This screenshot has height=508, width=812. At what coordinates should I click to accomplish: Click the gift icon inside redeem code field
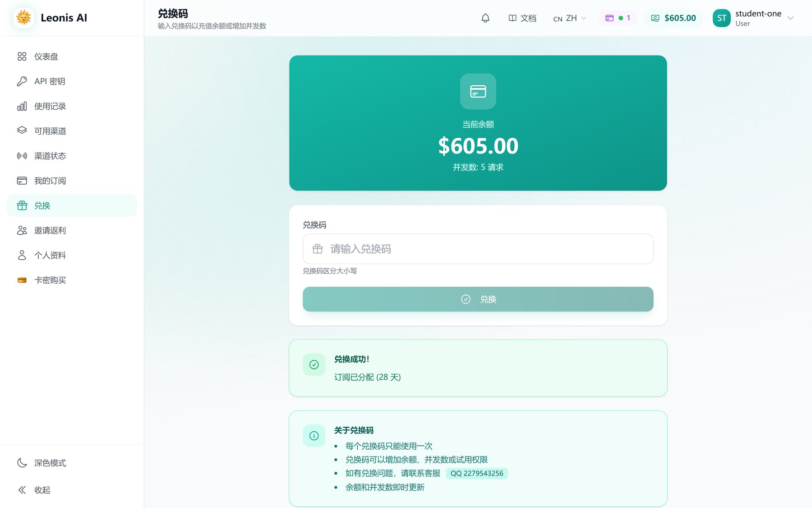tap(318, 249)
